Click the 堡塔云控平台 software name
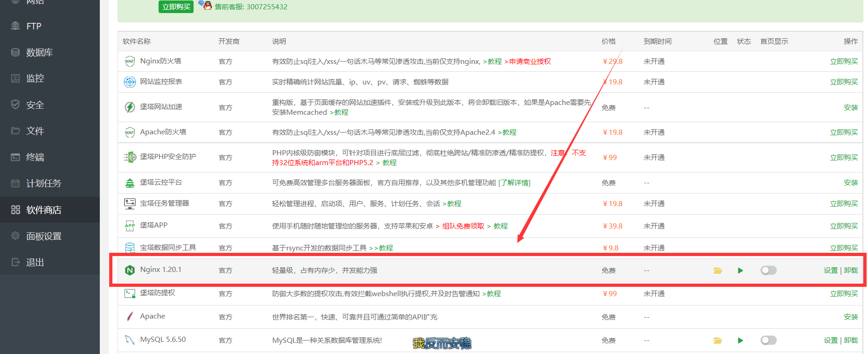The image size is (868, 354). [161, 182]
